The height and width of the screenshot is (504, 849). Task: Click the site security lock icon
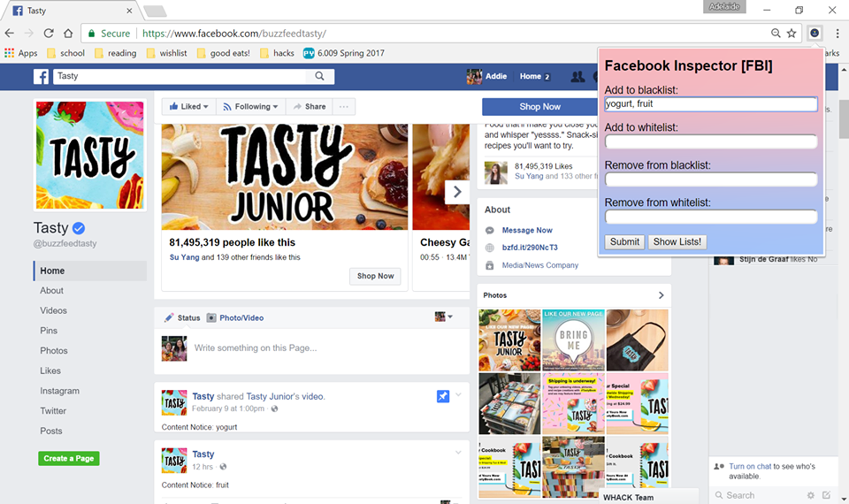[91, 33]
